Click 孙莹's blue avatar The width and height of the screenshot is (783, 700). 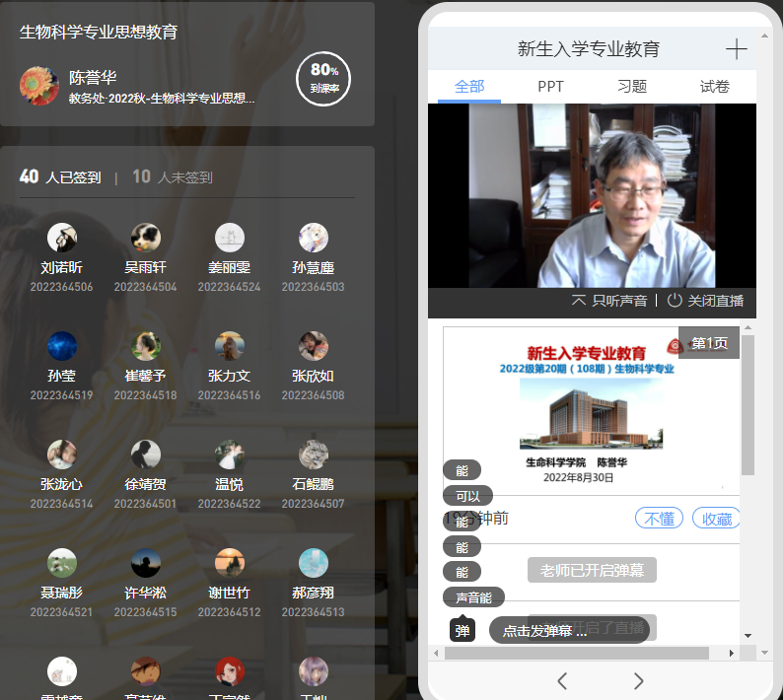[x=62, y=346]
